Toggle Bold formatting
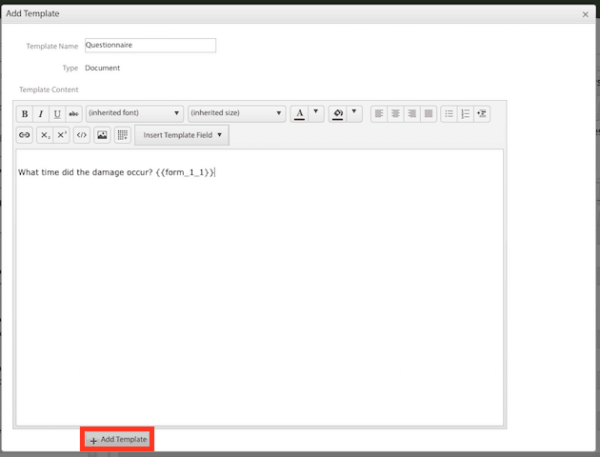 (x=24, y=114)
